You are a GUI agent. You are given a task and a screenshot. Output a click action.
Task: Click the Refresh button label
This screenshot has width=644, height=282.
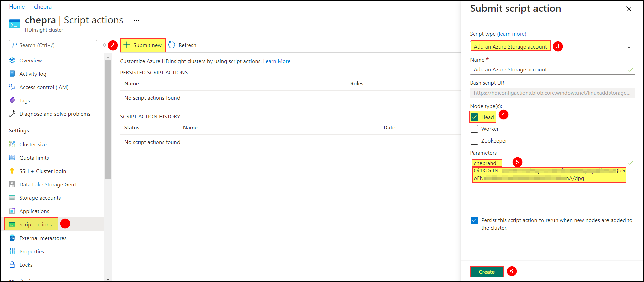click(x=187, y=45)
